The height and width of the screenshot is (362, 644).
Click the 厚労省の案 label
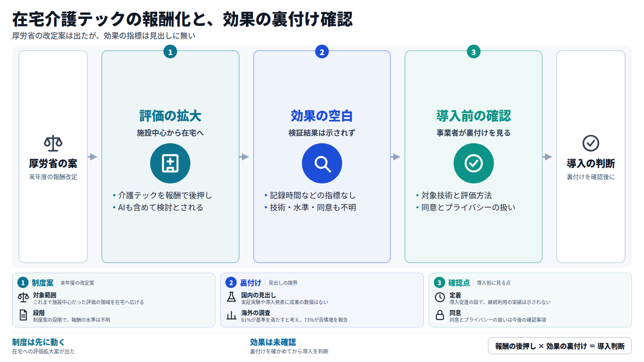click(53, 164)
